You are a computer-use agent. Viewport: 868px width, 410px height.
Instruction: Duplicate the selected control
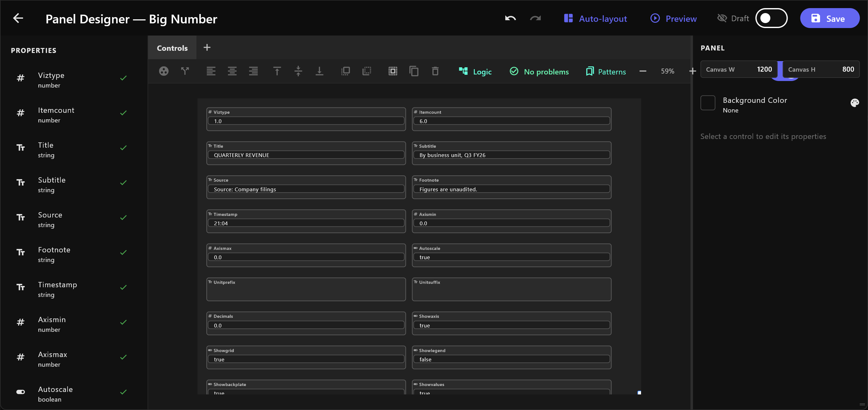pyautogui.click(x=414, y=71)
